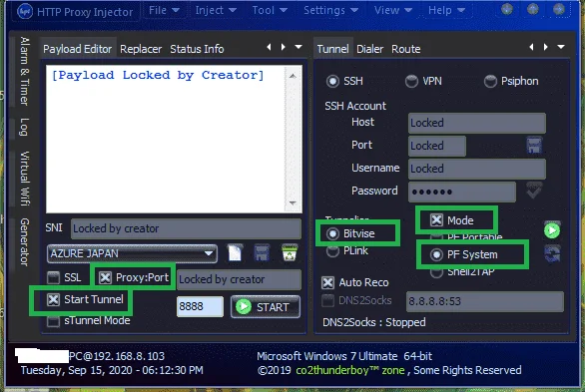
Task: Click the new config page icon
Action: (235, 253)
